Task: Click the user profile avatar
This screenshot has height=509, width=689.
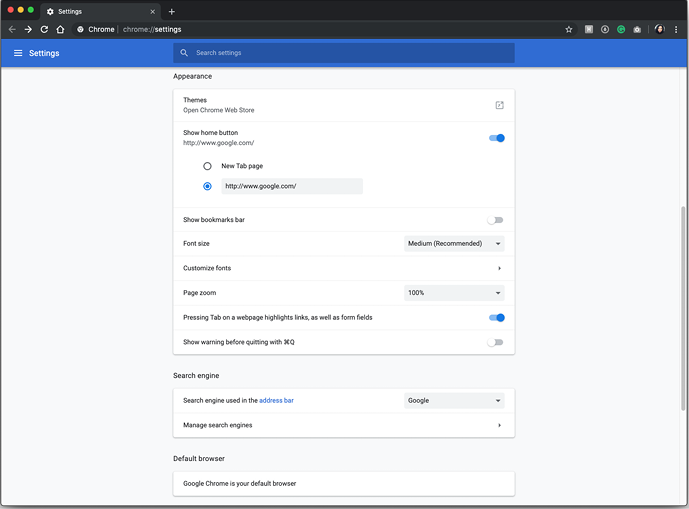Action: click(660, 29)
